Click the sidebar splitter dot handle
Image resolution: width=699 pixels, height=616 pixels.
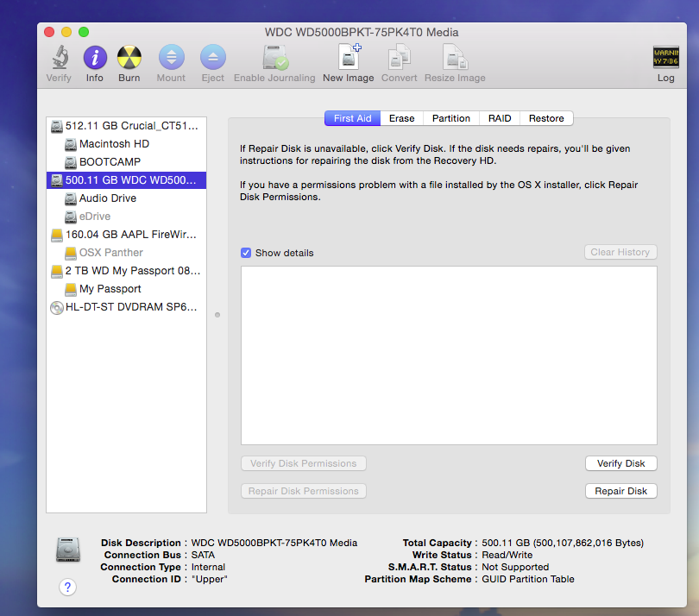[217, 315]
